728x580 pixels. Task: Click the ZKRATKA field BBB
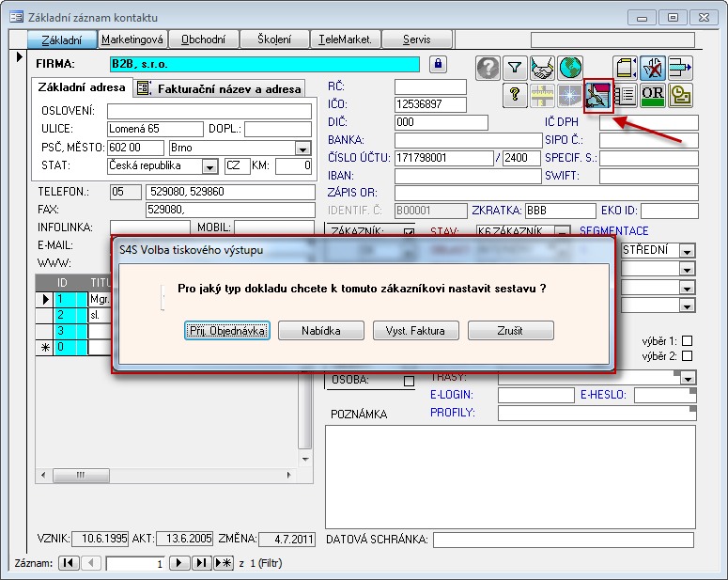pos(561,211)
